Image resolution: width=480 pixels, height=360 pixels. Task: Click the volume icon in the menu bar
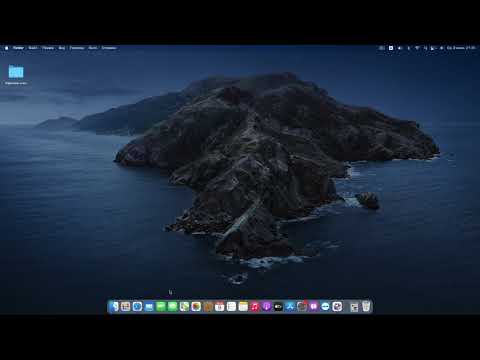point(400,48)
